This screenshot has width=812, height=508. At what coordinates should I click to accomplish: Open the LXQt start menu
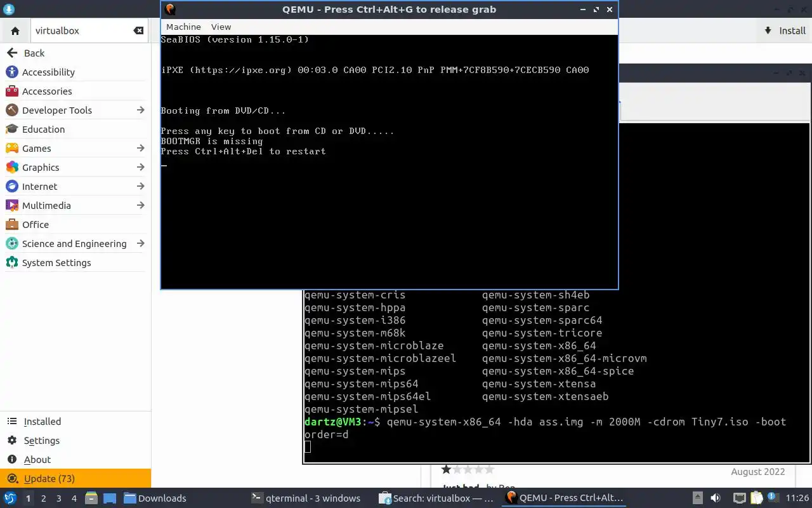coord(10,498)
